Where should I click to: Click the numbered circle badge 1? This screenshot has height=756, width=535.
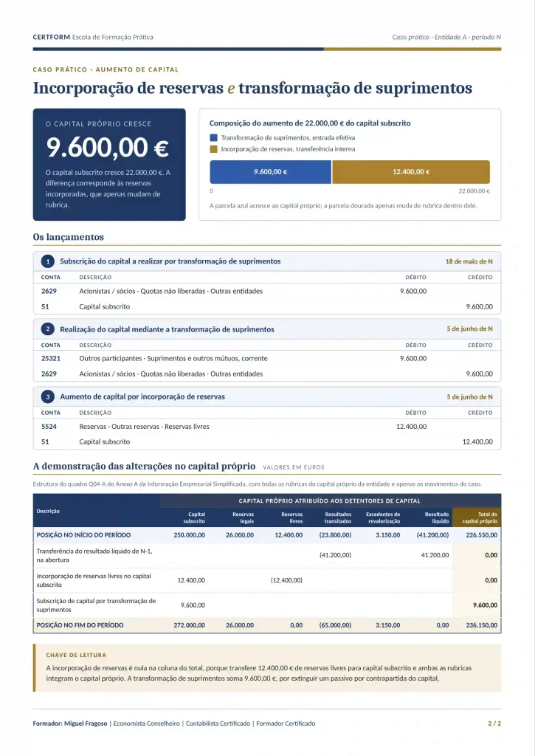coord(48,261)
